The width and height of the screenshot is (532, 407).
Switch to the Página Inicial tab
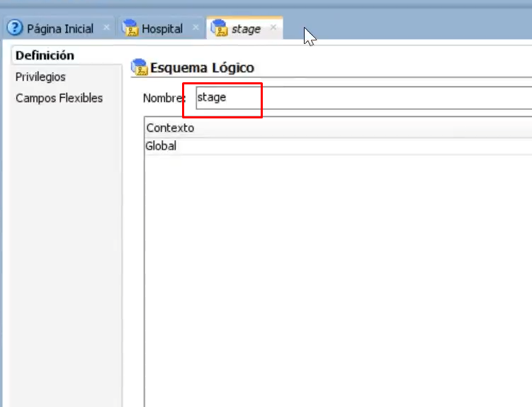[60, 29]
